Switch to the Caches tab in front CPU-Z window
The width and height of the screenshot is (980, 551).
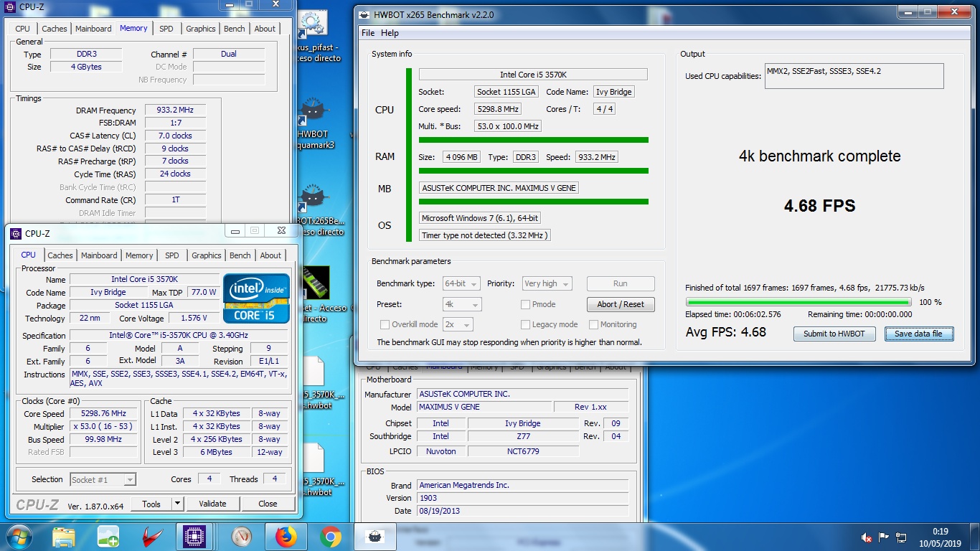coord(60,255)
